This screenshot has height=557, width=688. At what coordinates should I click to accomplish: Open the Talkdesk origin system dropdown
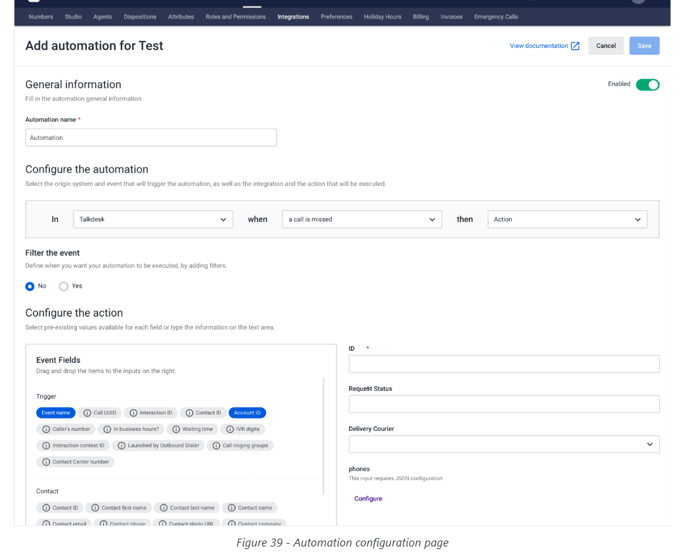click(x=152, y=220)
